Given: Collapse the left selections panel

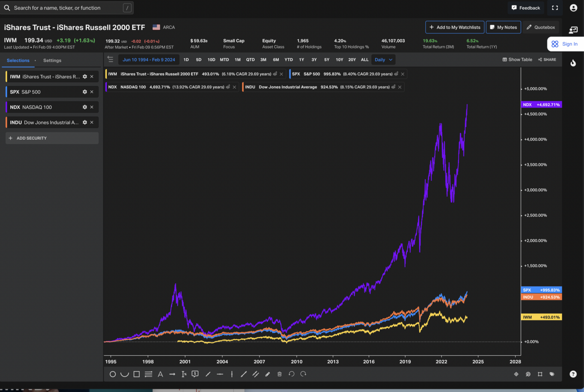Looking at the screenshot, I should (110, 59).
